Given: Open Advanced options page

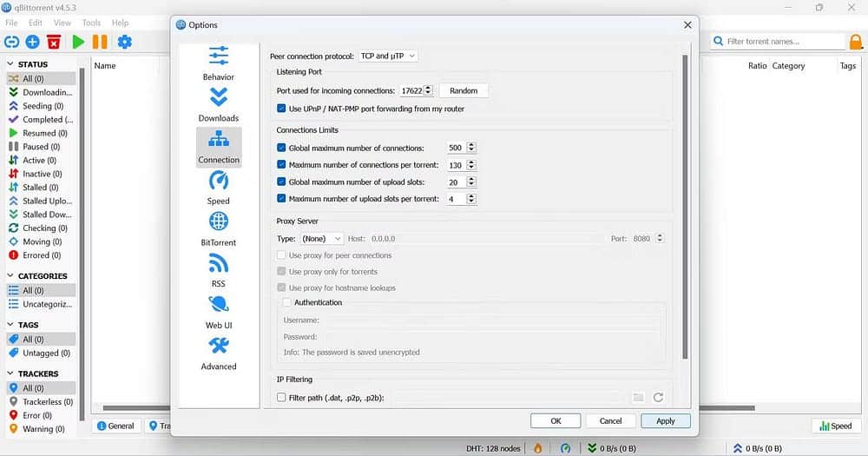Looking at the screenshot, I should [x=218, y=354].
